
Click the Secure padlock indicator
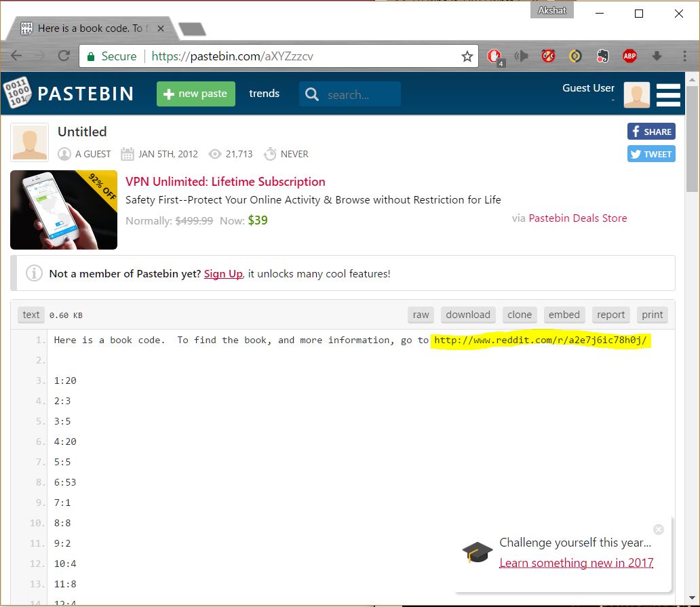(113, 56)
